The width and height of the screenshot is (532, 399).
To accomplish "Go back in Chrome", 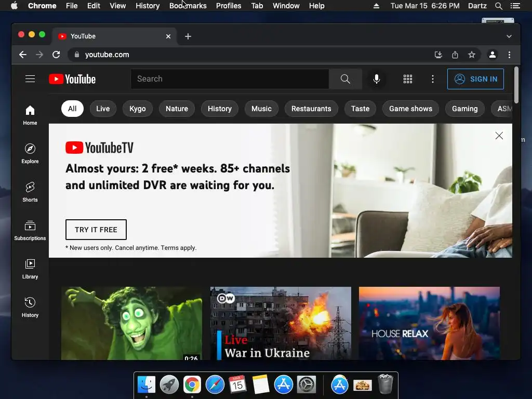I will [23, 55].
